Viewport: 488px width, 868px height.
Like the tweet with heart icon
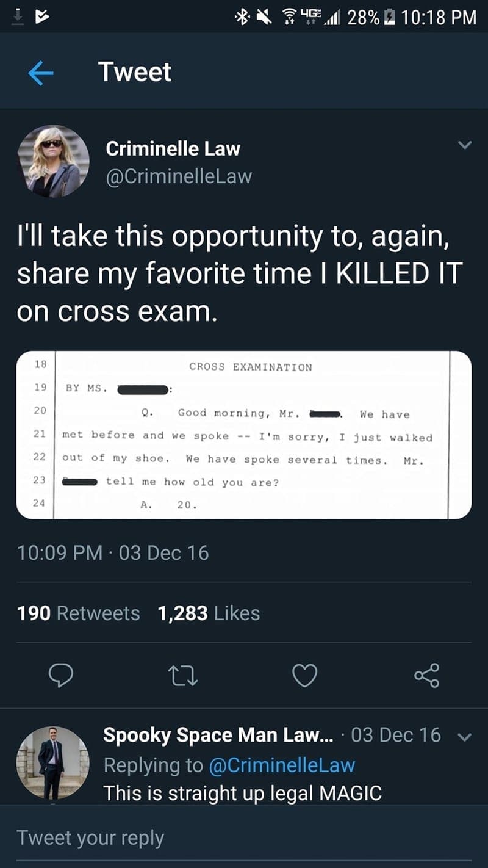pos(304,676)
